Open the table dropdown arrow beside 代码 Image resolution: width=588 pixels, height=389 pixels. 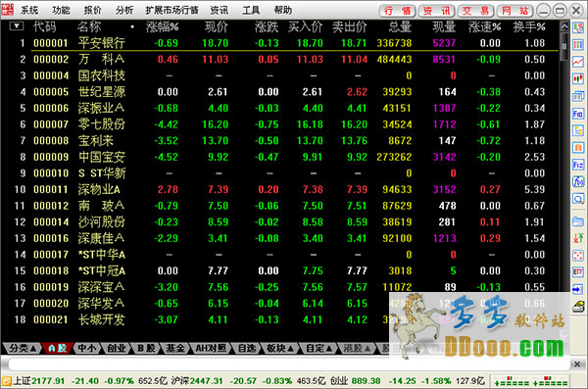[17, 26]
